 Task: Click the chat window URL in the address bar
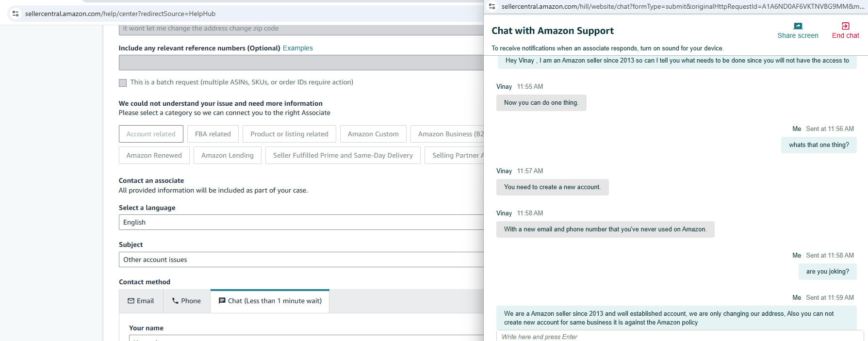(x=683, y=6)
